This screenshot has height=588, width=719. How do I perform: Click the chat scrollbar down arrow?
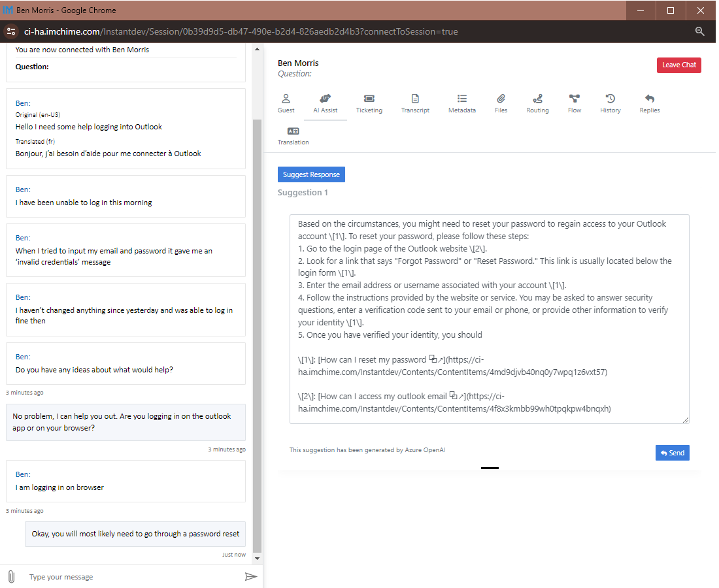click(x=256, y=557)
